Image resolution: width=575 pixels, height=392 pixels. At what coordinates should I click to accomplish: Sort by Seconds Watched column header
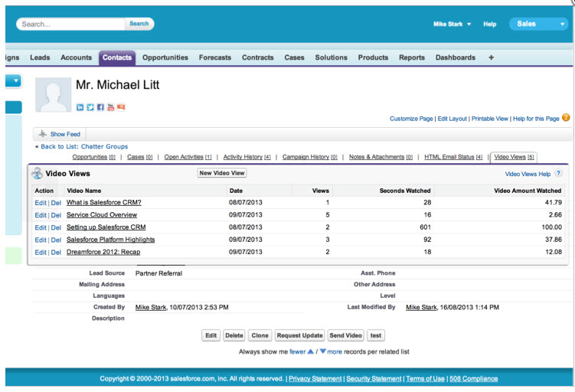[x=405, y=191]
